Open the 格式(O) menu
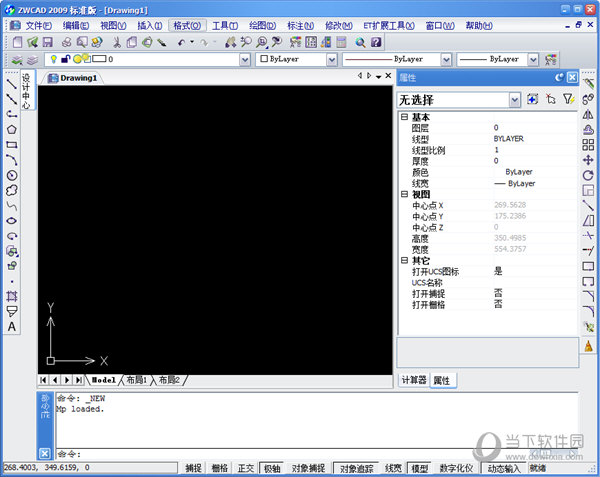This screenshot has height=477, width=600. point(187,26)
